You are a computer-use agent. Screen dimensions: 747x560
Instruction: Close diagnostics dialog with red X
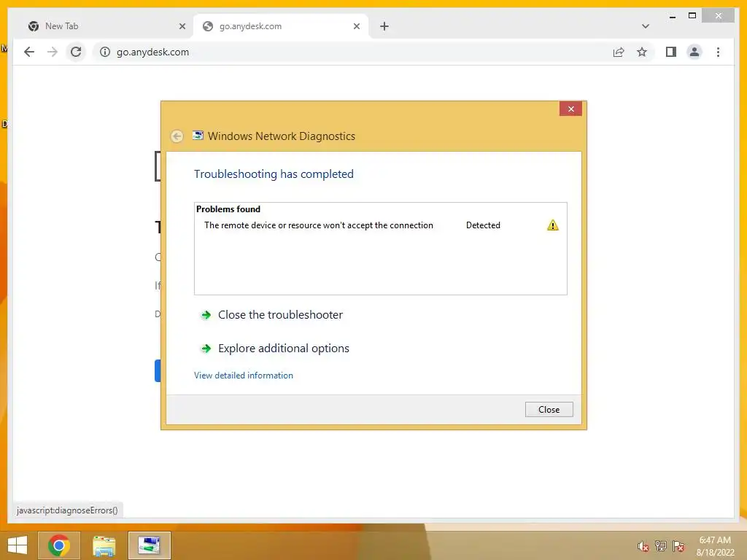[570, 109]
